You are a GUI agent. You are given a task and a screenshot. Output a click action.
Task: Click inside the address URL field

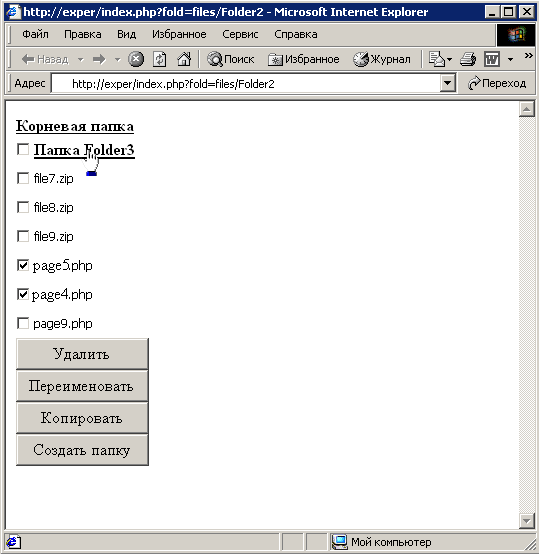point(245,84)
